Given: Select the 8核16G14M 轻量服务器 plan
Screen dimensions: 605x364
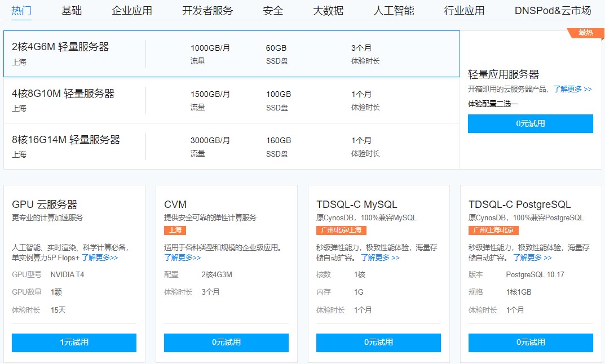Looking at the screenshot, I should [231, 145].
